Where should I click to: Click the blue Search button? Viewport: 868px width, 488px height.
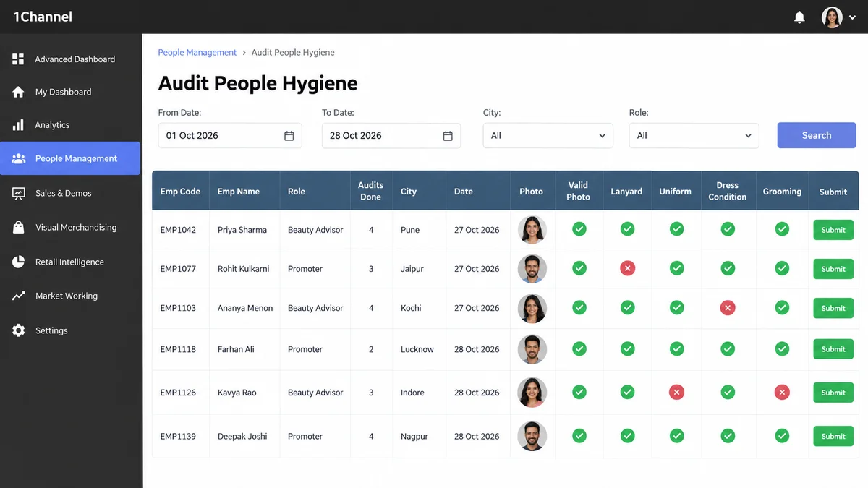pos(817,135)
